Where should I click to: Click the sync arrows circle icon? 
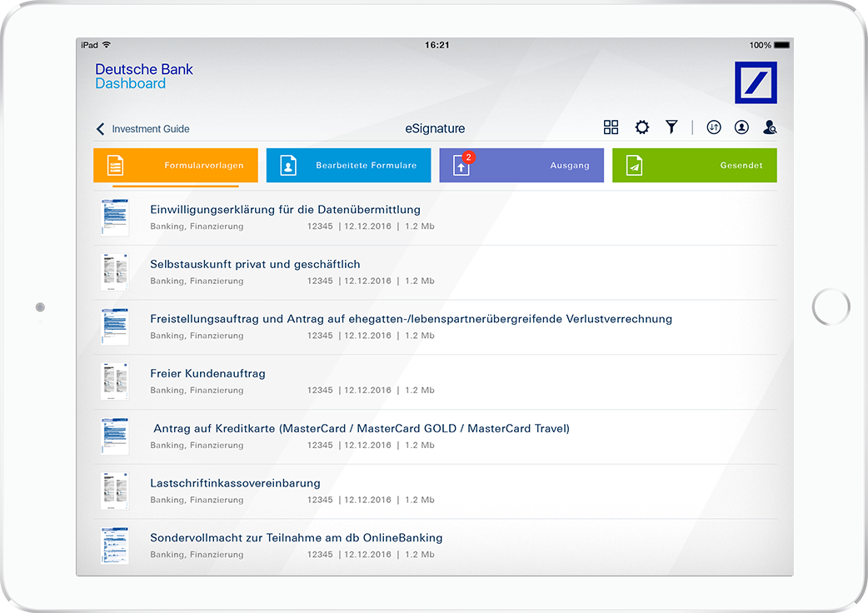point(714,127)
